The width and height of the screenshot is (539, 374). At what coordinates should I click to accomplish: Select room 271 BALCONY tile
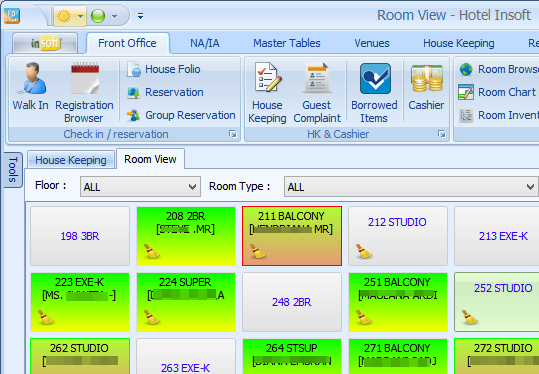[x=398, y=356]
